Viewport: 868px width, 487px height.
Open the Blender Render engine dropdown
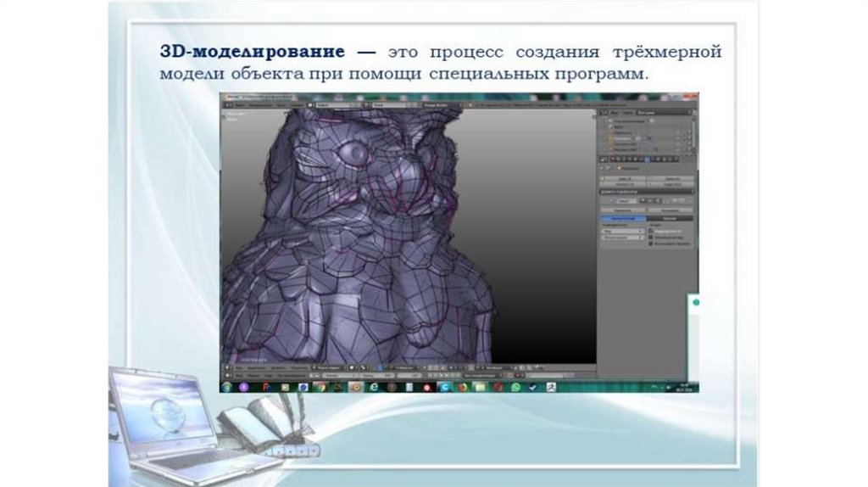pyautogui.click(x=442, y=104)
